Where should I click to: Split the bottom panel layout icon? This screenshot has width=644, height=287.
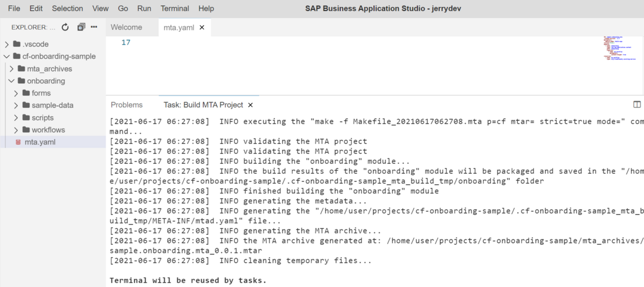pos(637,105)
